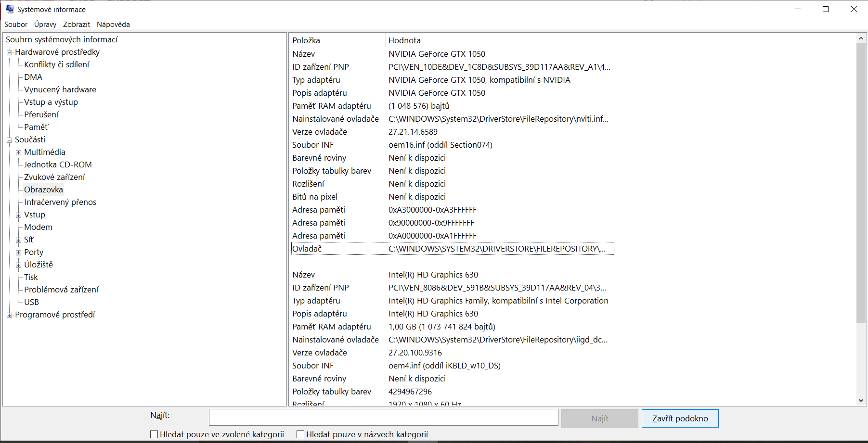Minimize the Systémové informace window
The image size is (868, 443).
click(x=798, y=9)
